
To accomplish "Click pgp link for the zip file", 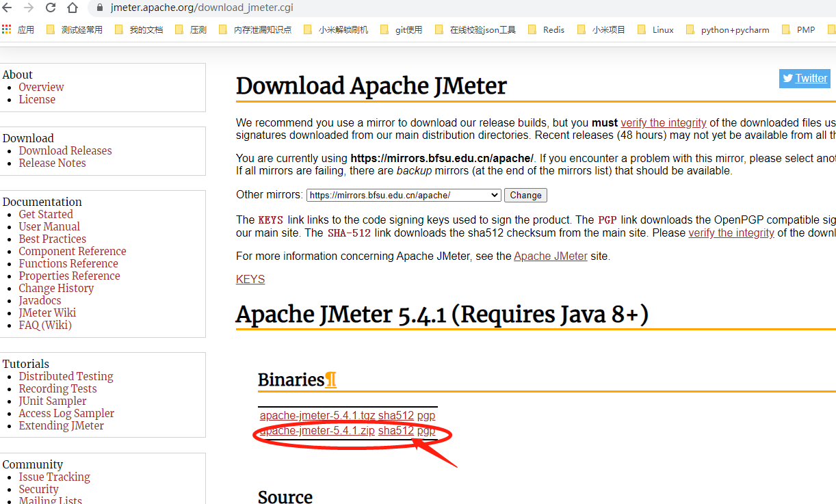I will pos(426,431).
